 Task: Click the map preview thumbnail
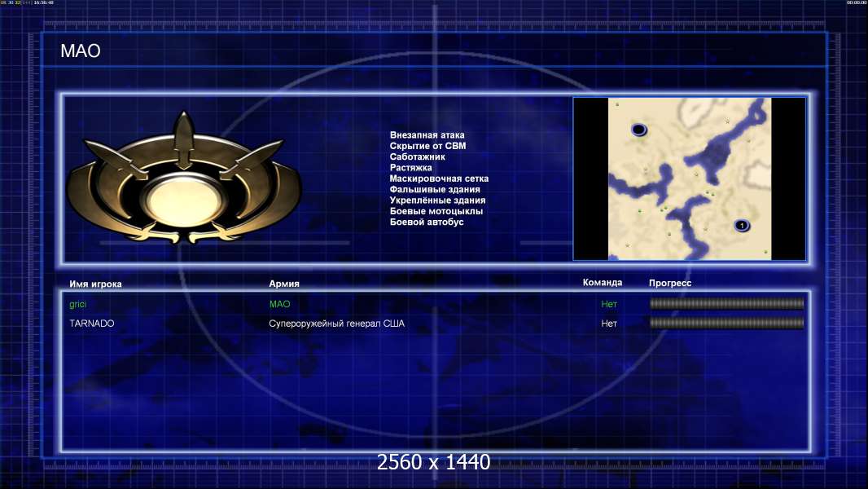[x=689, y=178]
